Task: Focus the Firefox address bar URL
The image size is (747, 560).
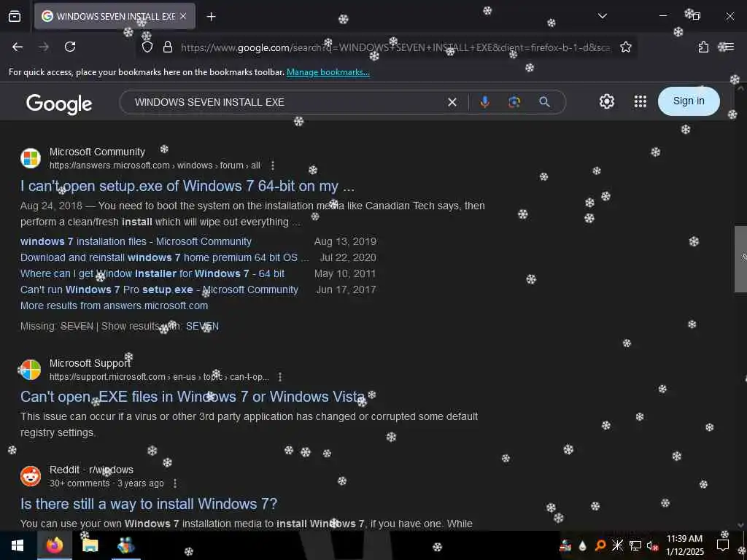Action: pos(395,47)
